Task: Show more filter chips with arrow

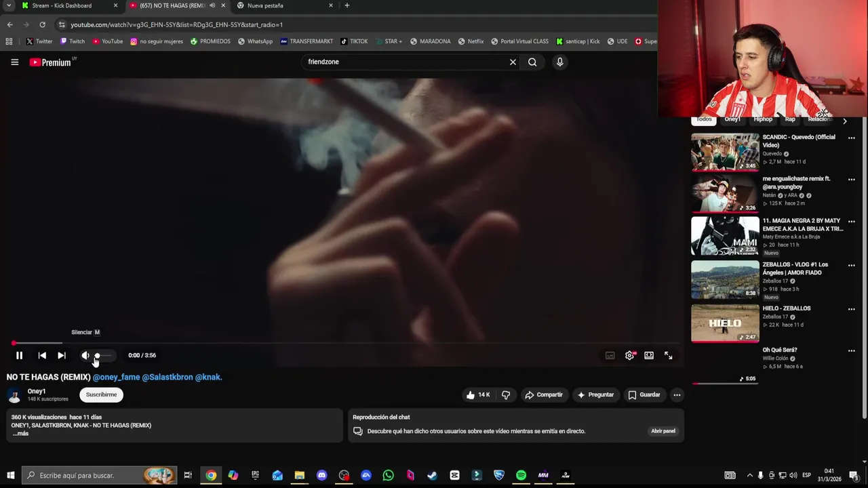Action: pos(844,121)
